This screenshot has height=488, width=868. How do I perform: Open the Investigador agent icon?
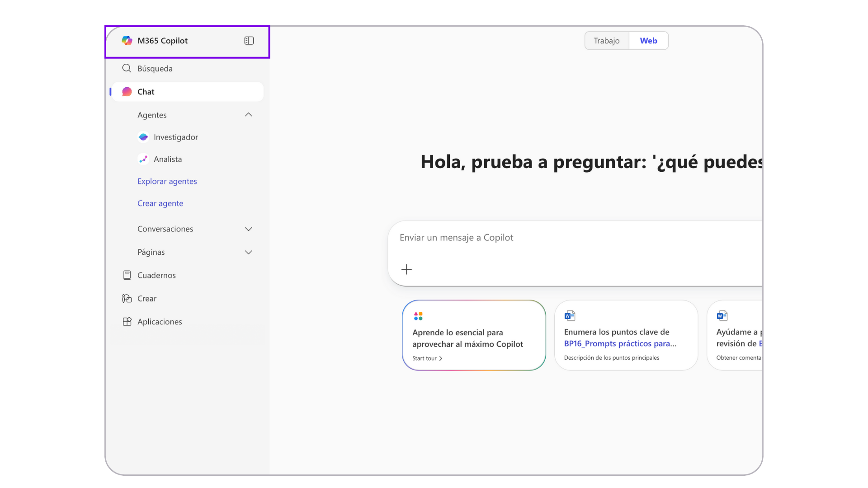143,137
